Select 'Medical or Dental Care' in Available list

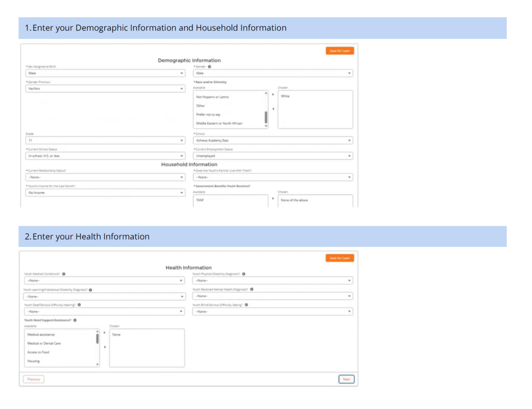pos(44,343)
